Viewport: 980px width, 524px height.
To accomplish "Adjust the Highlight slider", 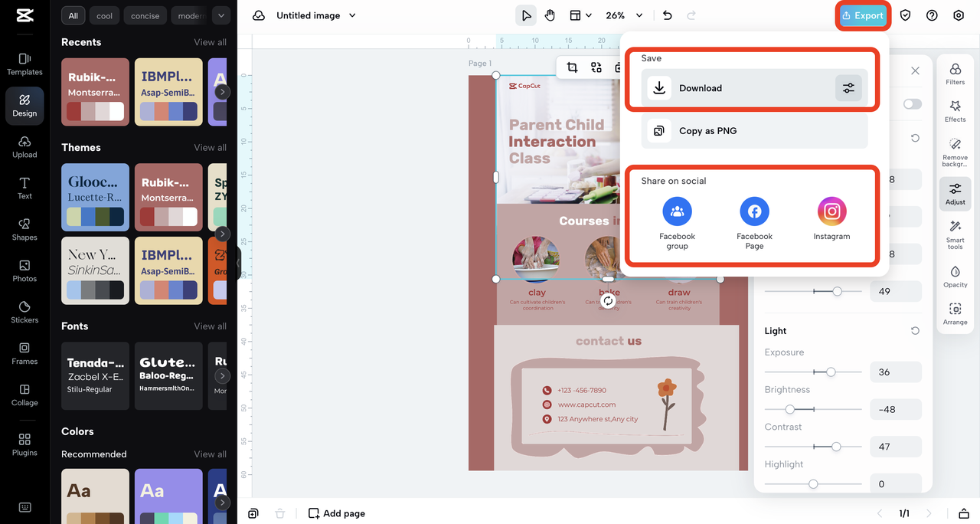I will 813,483.
